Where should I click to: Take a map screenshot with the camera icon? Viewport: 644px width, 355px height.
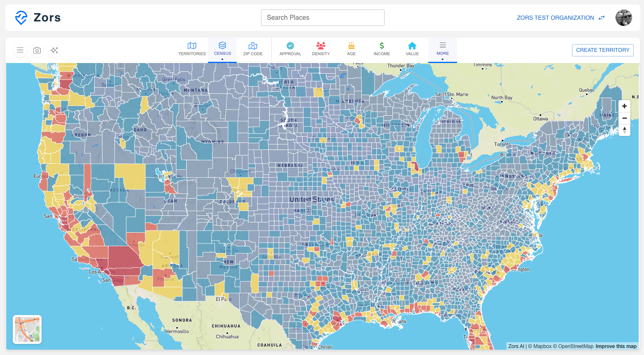37,50
